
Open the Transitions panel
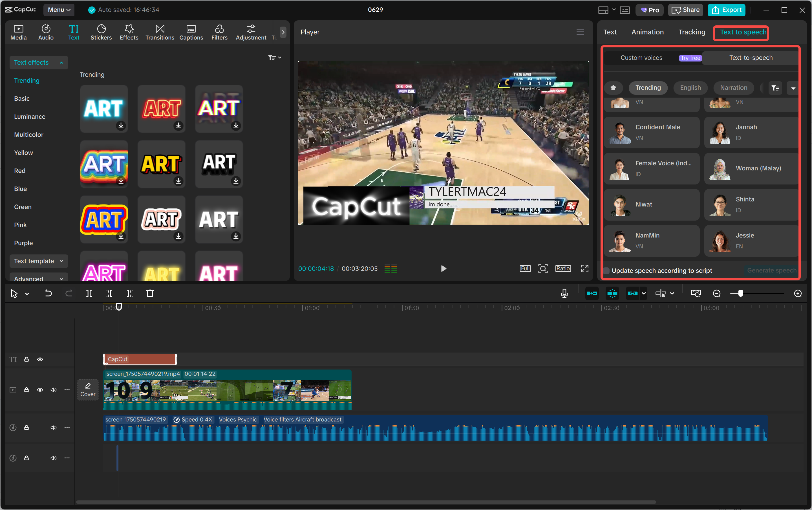159,32
